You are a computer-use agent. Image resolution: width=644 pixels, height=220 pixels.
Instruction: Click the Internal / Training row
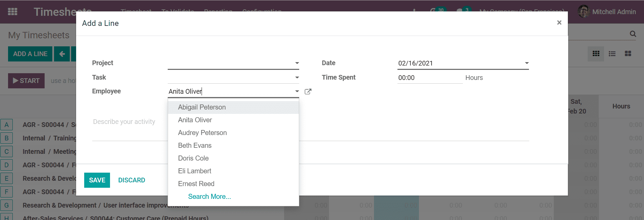tap(49, 138)
